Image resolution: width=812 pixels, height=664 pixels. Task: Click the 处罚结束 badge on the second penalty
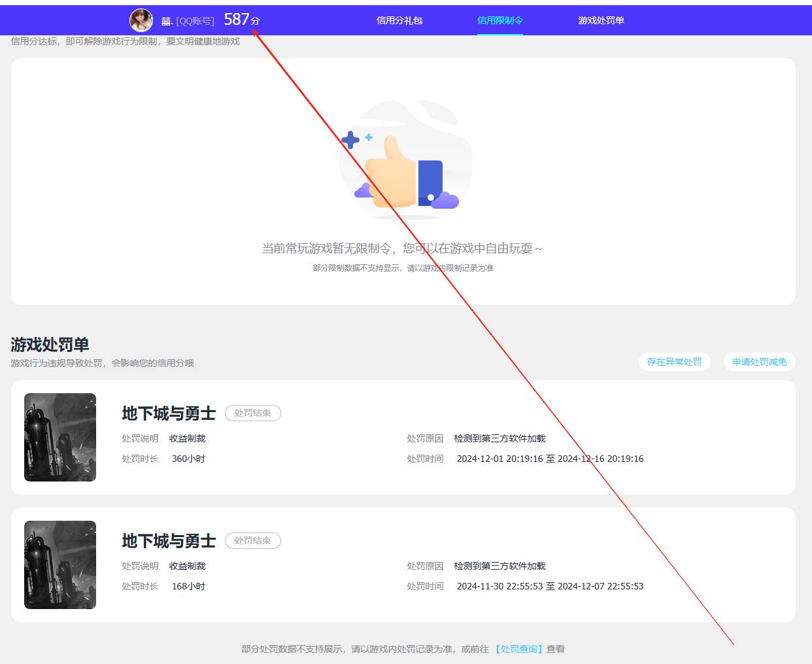tap(253, 540)
